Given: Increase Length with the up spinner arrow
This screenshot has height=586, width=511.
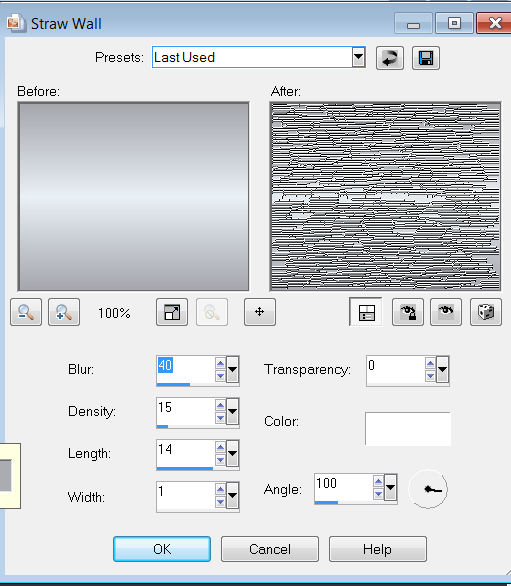Looking at the screenshot, I should tap(221, 447).
